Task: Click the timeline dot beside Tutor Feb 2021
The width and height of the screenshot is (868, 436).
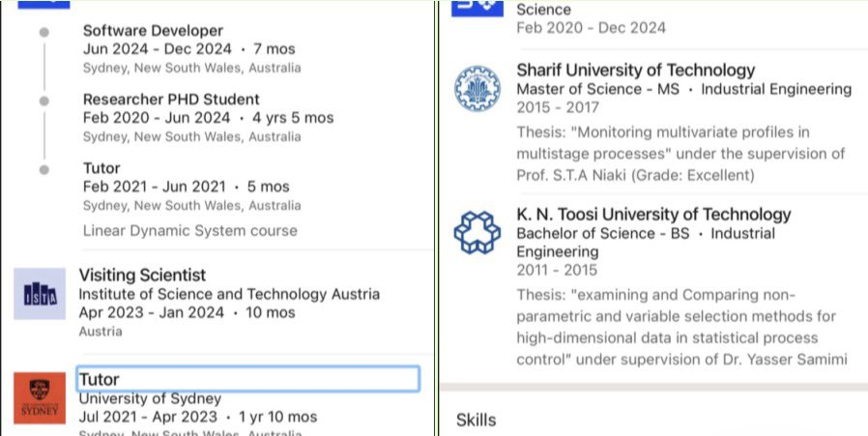Action: pyautogui.click(x=43, y=169)
